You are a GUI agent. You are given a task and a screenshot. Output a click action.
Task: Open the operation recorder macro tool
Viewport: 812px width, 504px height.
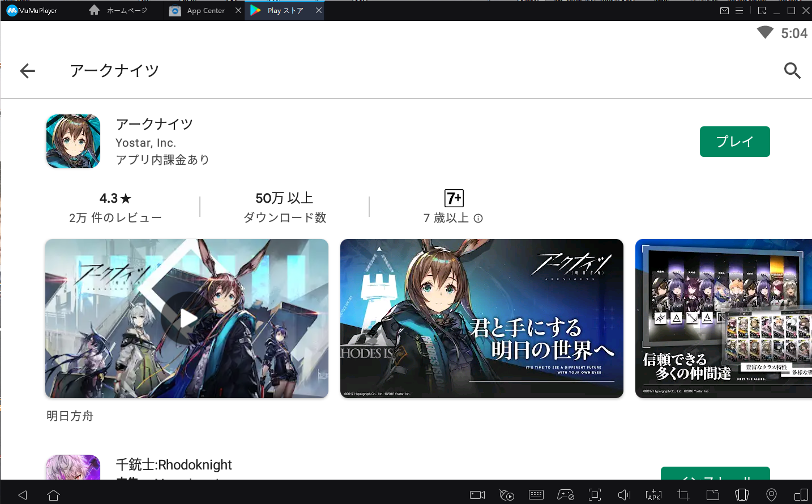click(507, 495)
